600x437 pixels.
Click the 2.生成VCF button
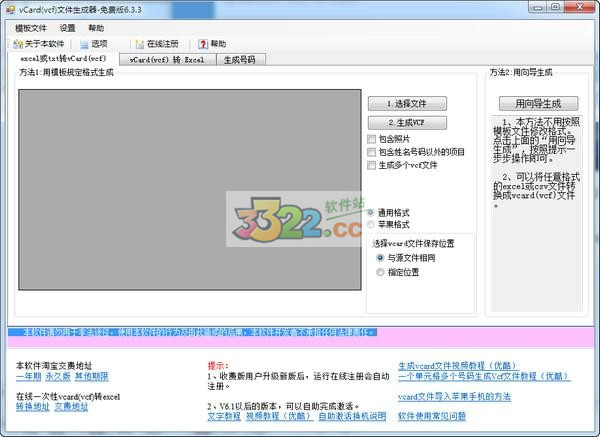click(407, 123)
